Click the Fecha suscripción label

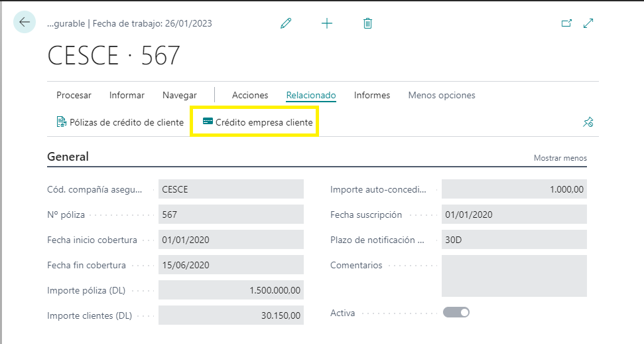[366, 215]
